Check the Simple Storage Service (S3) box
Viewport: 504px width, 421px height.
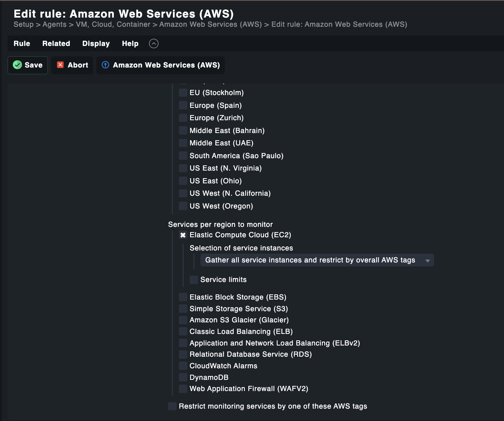click(x=183, y=309)
